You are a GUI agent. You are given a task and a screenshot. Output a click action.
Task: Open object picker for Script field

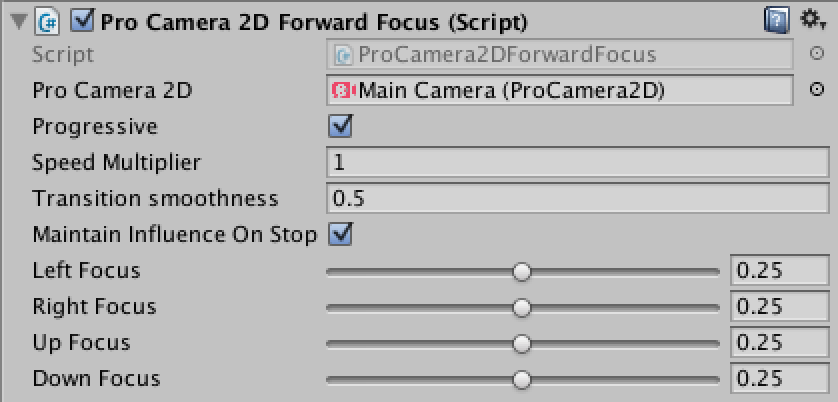coord(817,53)
